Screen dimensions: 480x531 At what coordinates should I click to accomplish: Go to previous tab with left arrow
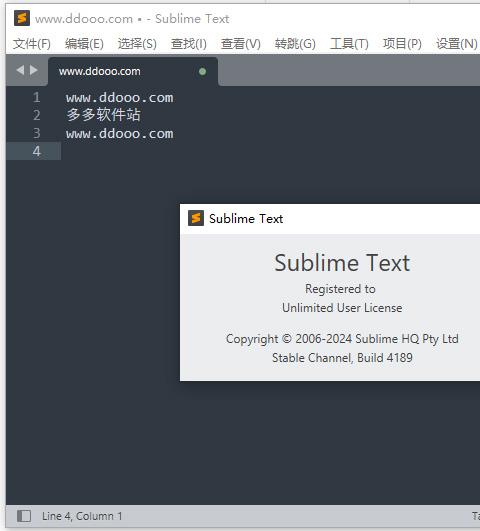point(20,70)
